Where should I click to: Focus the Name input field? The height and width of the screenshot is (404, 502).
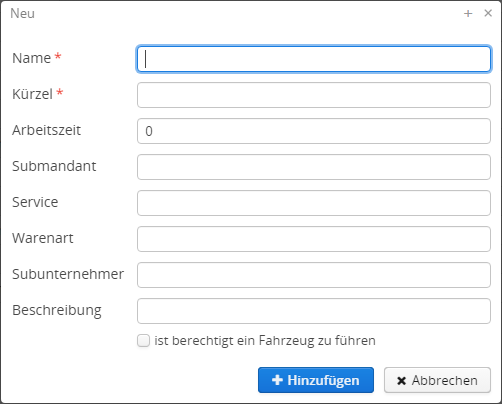[x=314, y=59]
